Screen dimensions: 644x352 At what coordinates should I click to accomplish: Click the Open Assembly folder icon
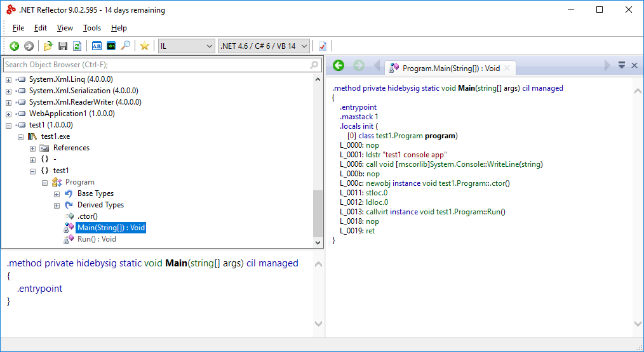(48, 46)
